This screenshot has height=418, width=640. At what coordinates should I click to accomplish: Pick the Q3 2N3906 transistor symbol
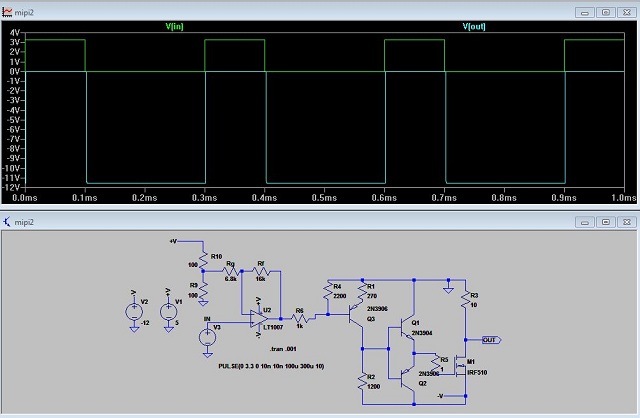pos(355,319)
